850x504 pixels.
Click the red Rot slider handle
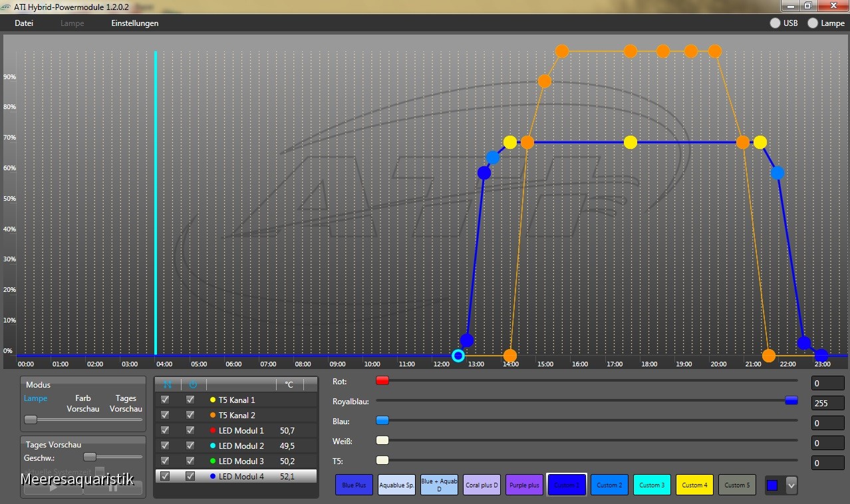click(x=382, y=380)
